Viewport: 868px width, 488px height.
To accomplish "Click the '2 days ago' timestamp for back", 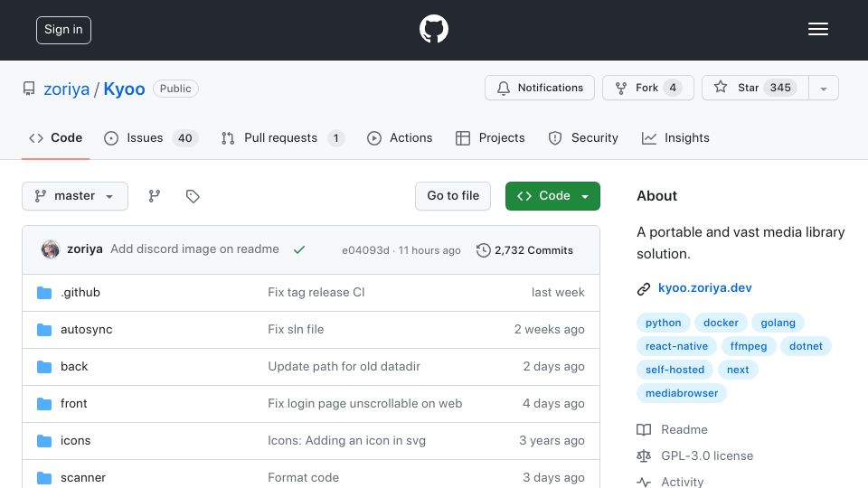I will coord(553,366).
